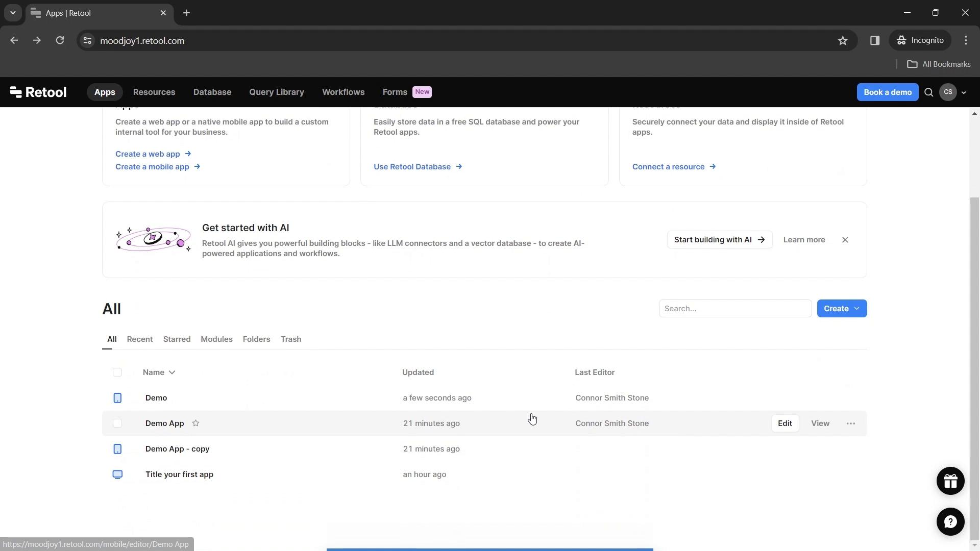Open the Apps navigation icon
Image resolution: width=980 pixels, height=551 pixels.
(104, 92)
